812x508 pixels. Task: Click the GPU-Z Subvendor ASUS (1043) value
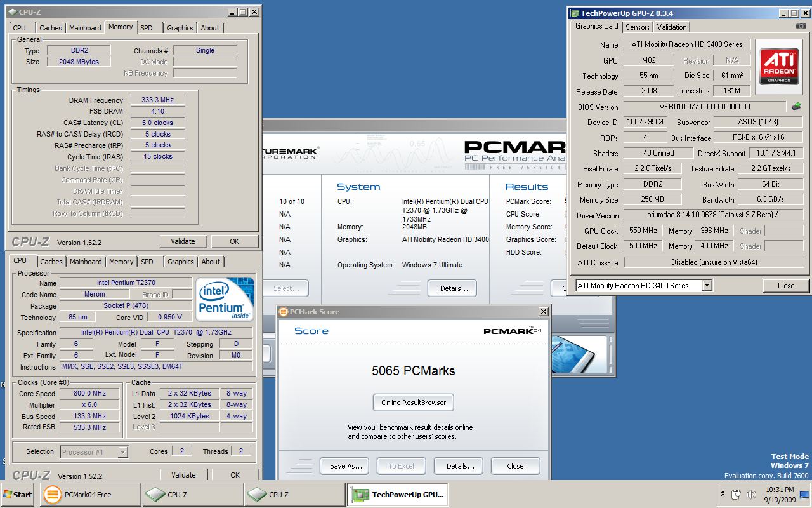(x=759, y=122)
